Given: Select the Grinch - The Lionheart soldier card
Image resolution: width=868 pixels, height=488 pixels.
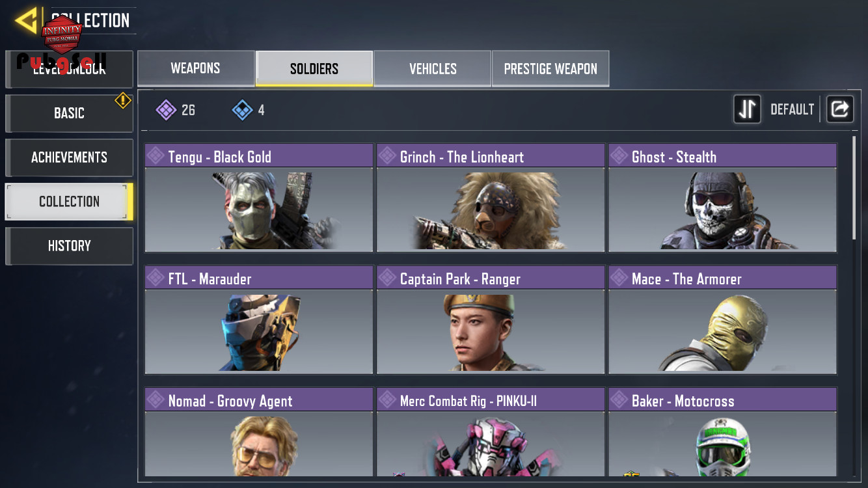Looking at the screenshot, I should 491,198.
